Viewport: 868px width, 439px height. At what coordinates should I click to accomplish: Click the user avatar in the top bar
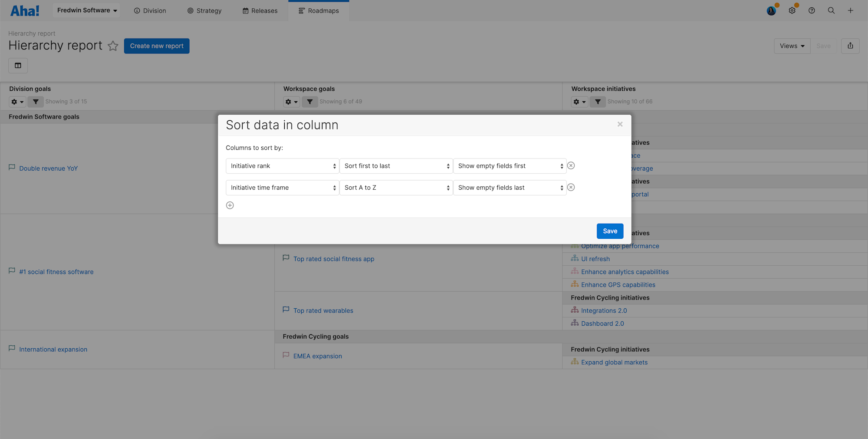click(770, 10)
